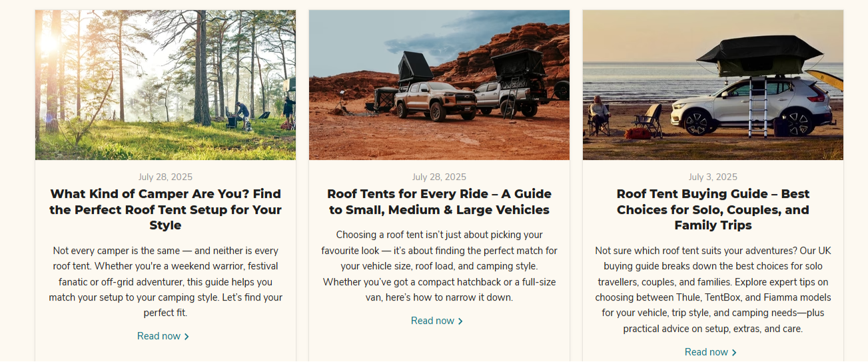Viewport: 868px width, 362px height.
Task: Click the chevron arrow under the Buying Guide card
Action: coord(734,353)
